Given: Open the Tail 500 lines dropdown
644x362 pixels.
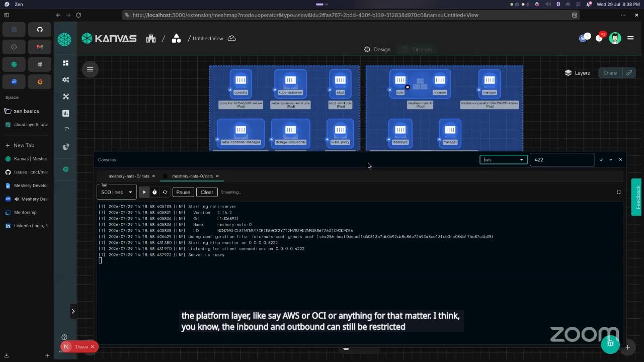Looking at the screenshot, I should point(117,192).
